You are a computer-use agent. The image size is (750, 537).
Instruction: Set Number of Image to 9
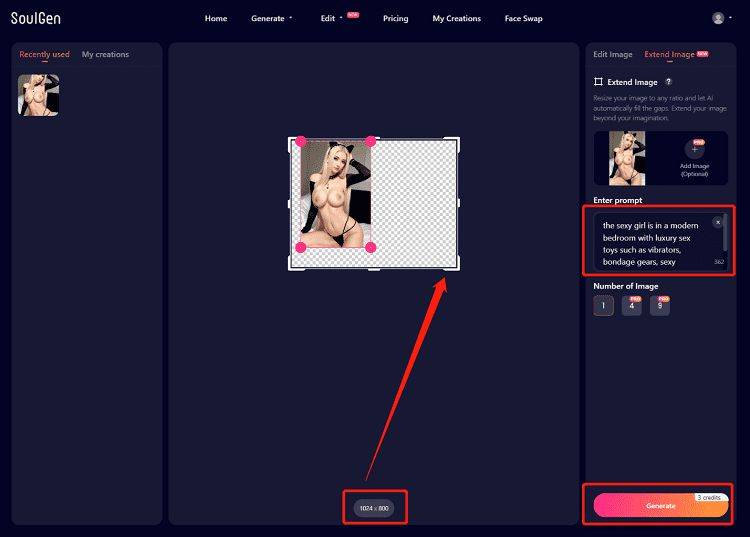click(x=660, y=306)
